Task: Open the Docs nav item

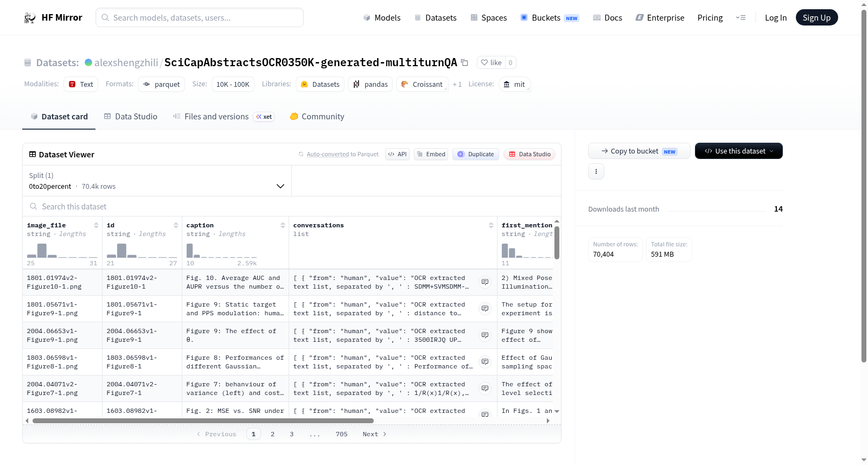Action: [x=608, y=17]
